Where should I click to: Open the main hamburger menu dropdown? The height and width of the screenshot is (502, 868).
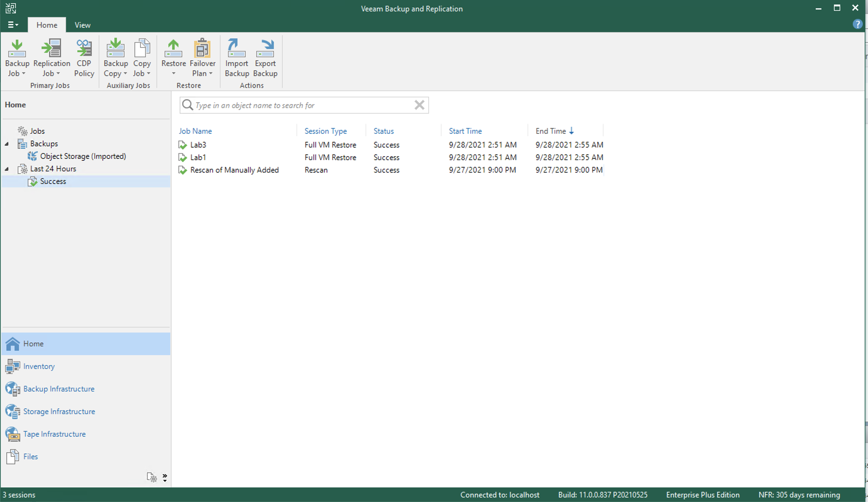pyautogui.click(x=13, y=25)
